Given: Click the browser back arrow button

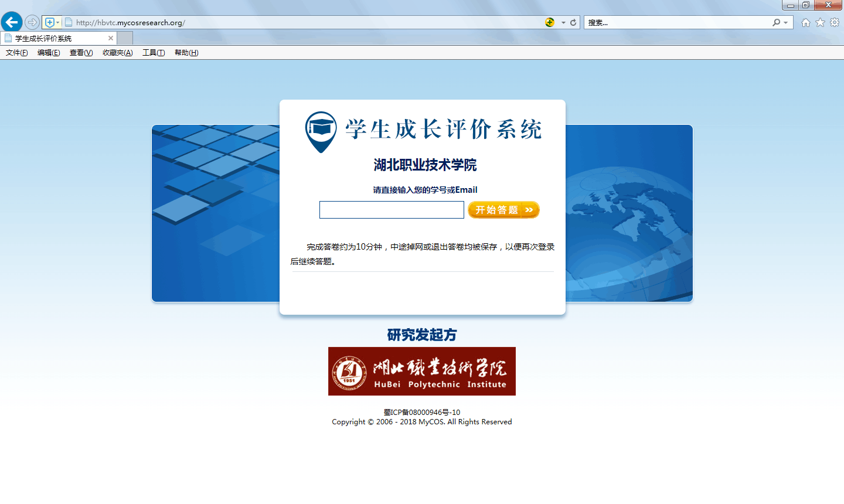Looking at the screenshot, I should click(x=12, y=22).
